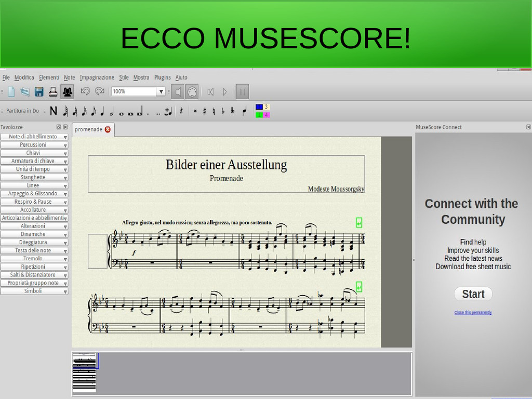Start playback with the play button
This screenshot has width=532, height=399.
point(224,91)
